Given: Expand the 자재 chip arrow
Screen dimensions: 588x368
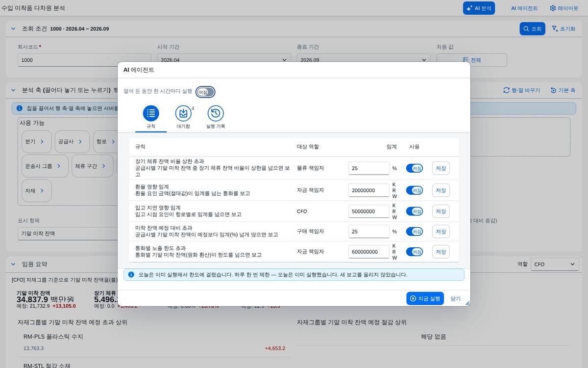Looking at the screenshot, I should (x=42, y=190).
